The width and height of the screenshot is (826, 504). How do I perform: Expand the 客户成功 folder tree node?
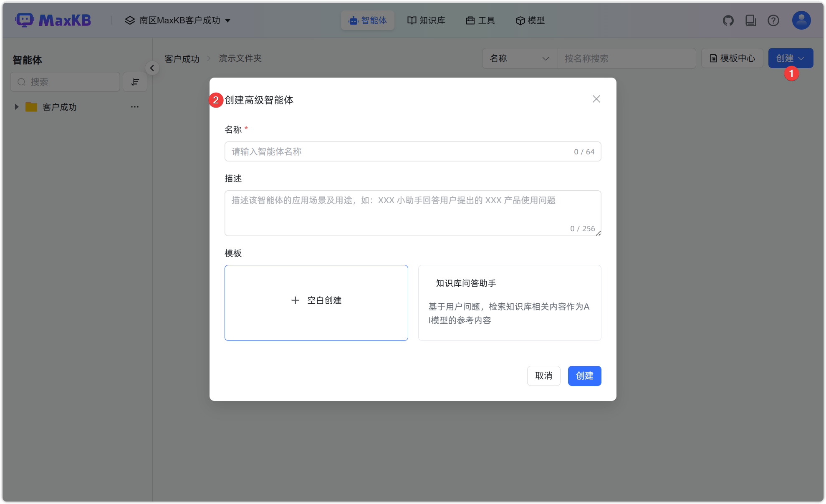(x=16, y=107)
